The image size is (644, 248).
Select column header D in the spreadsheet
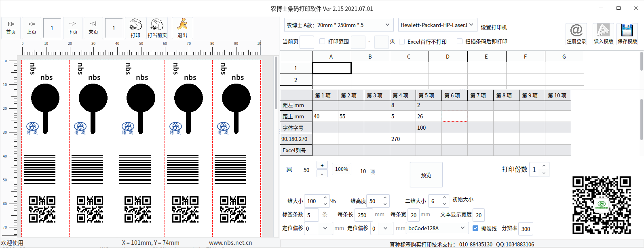click(448, 57)
